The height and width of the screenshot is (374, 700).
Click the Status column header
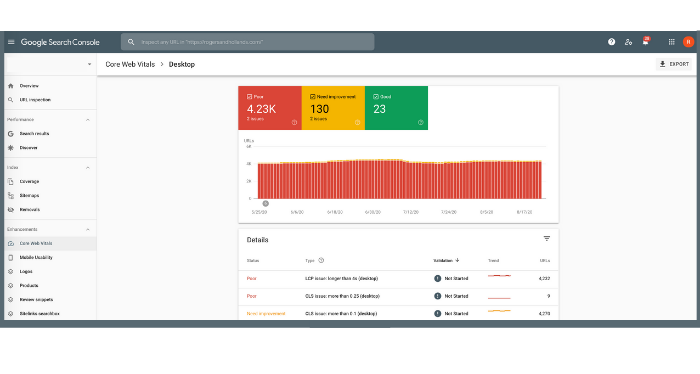pyautogui.click(x=253, y=261)
